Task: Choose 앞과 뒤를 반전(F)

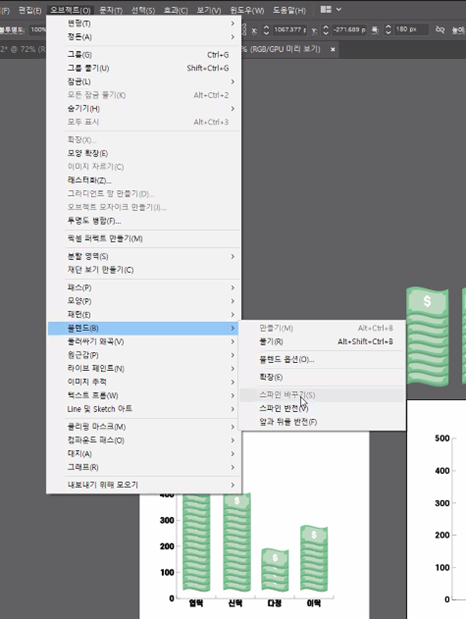Action: 322,422
